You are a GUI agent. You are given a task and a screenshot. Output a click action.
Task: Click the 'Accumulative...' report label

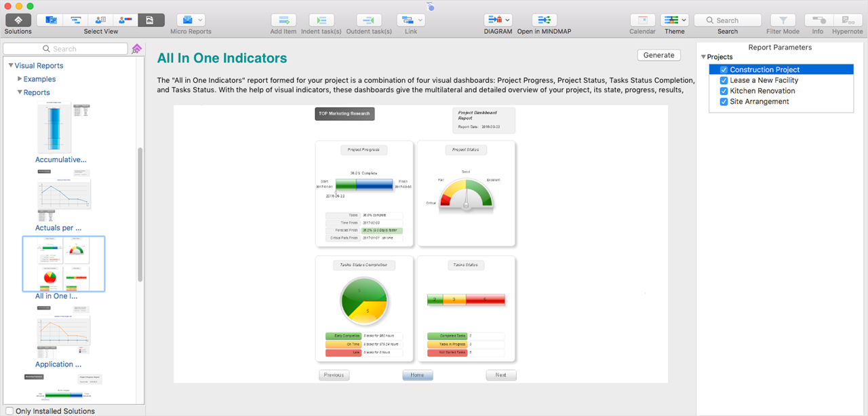[61, 159]
